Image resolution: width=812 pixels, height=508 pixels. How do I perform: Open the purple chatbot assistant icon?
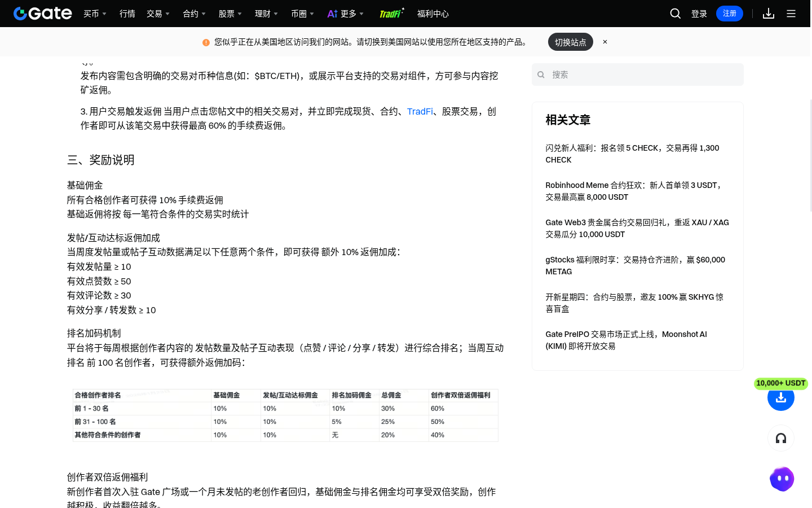click(782, 479)
